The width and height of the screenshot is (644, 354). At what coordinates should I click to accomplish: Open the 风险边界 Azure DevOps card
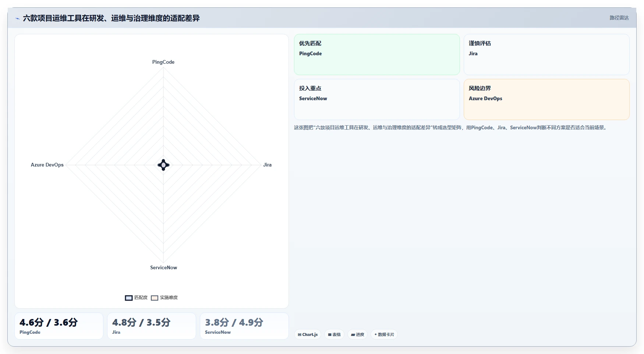pyautogui.click(x=546, y=99)
